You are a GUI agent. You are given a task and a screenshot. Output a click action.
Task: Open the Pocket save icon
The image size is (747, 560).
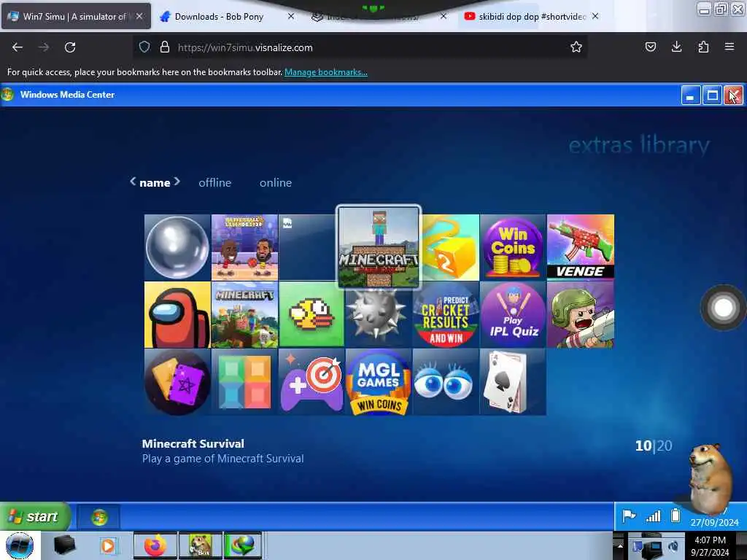click(x=651, y=47)
